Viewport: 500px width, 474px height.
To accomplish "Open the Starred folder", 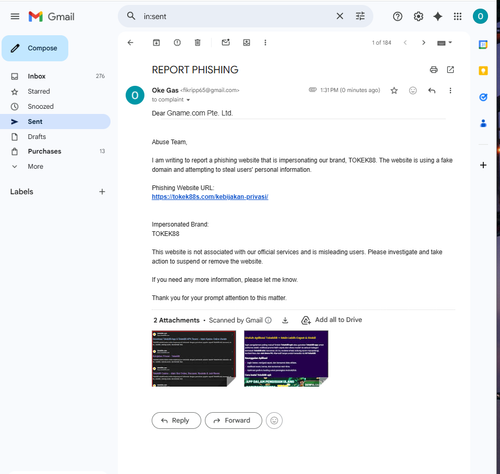I will [x=55, y=91].
